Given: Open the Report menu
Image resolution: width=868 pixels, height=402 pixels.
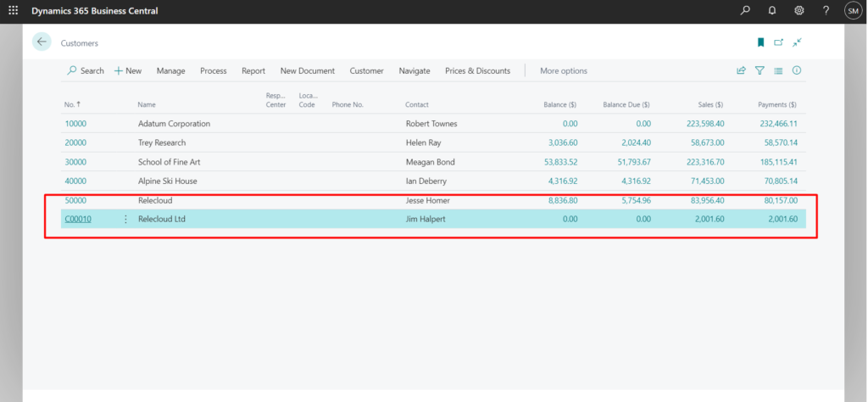Looking at the screenshot, I should pyautogui.click(x=253, y=71).
